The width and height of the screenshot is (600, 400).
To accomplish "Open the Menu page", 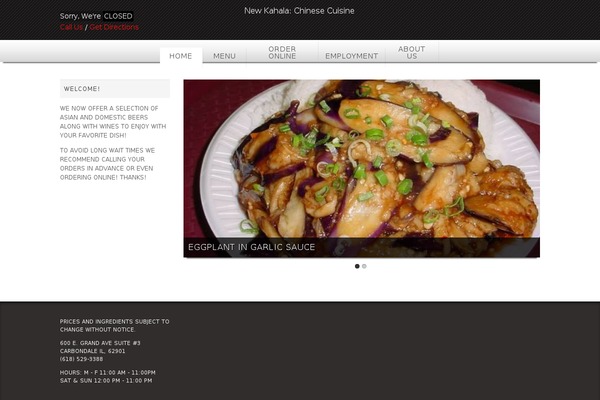I will click(x=224, y=56).
